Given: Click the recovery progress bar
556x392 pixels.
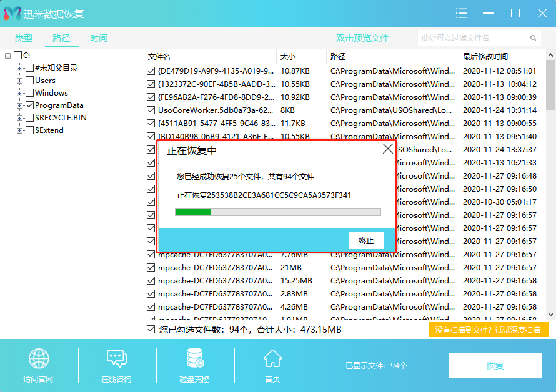Looking at the screenshot, I should [278, 212].
